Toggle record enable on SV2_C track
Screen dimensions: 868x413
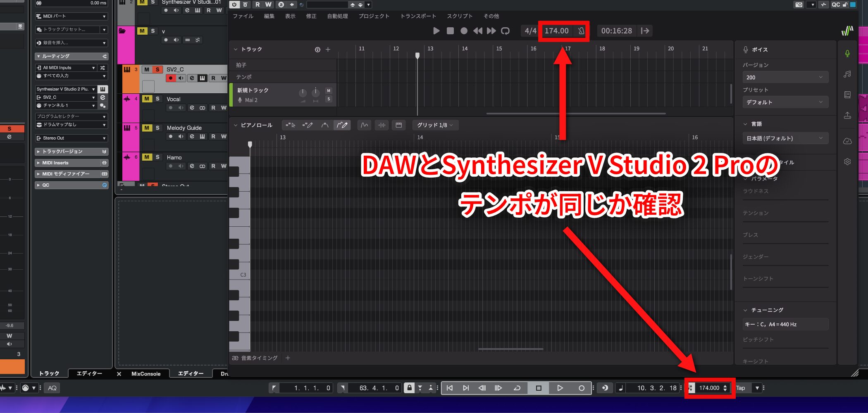coord(170,78)
